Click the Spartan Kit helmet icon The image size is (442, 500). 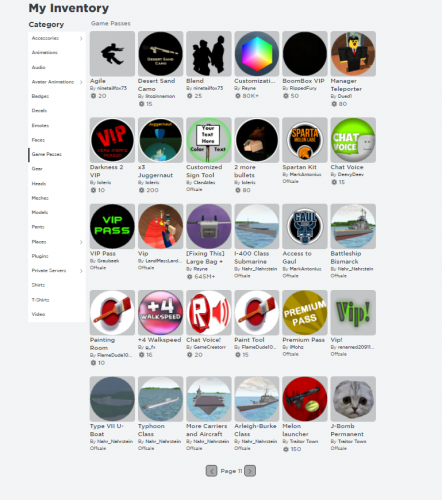click(305, 140)
